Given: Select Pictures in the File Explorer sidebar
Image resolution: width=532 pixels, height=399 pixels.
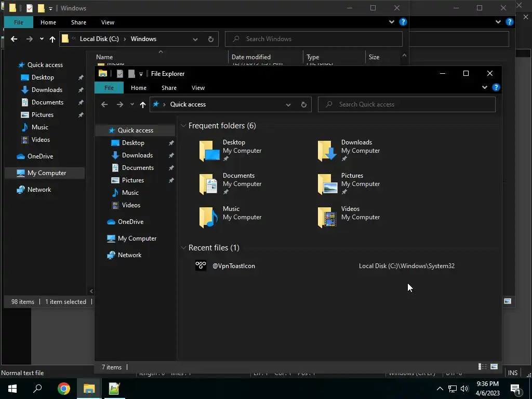Looking at the screenshot, I should click(132, 180).
